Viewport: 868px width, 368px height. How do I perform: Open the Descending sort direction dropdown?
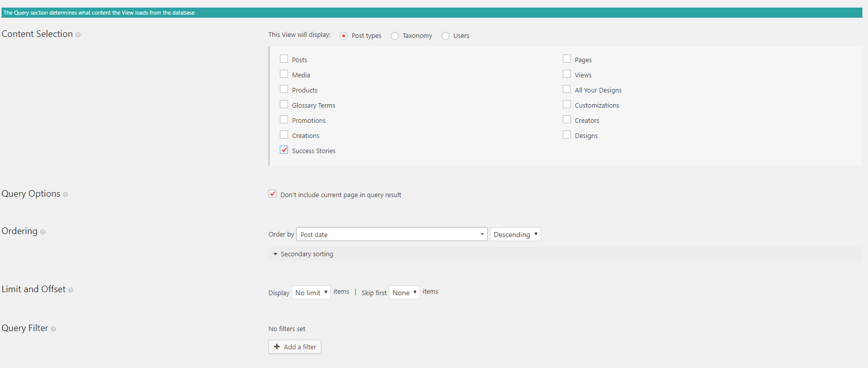coord(515,234)
